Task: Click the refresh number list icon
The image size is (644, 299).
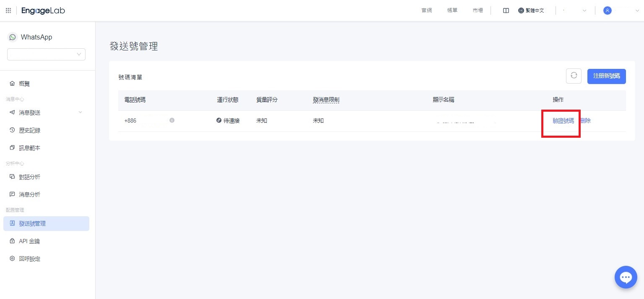Action: [574, 76]
